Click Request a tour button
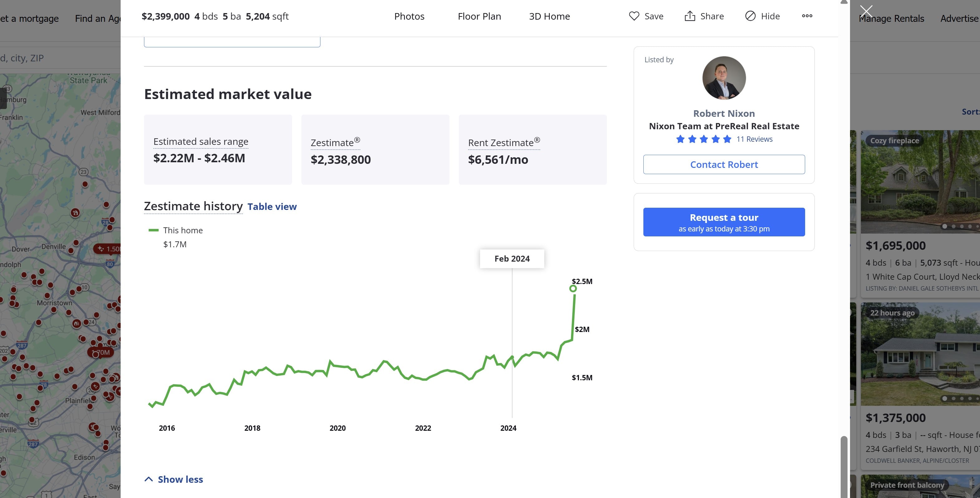Screen dimensions: 980x498 (724, 222)
